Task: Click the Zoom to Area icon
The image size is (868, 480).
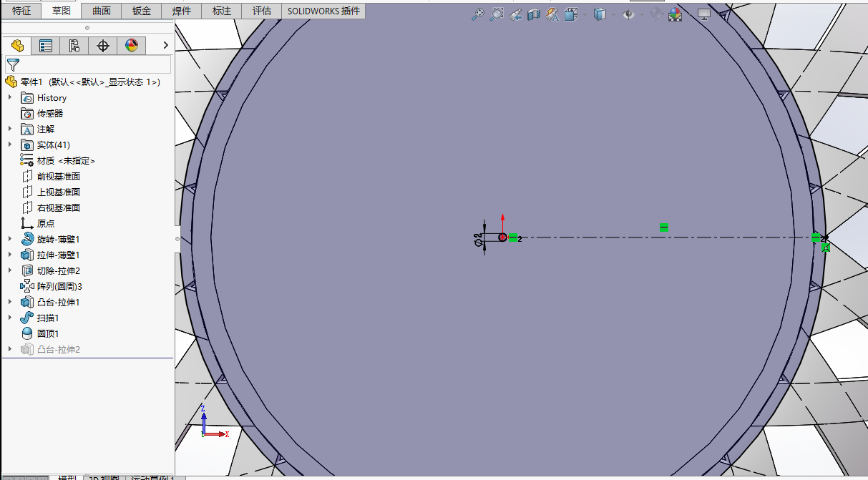Action: coord(497,14)
